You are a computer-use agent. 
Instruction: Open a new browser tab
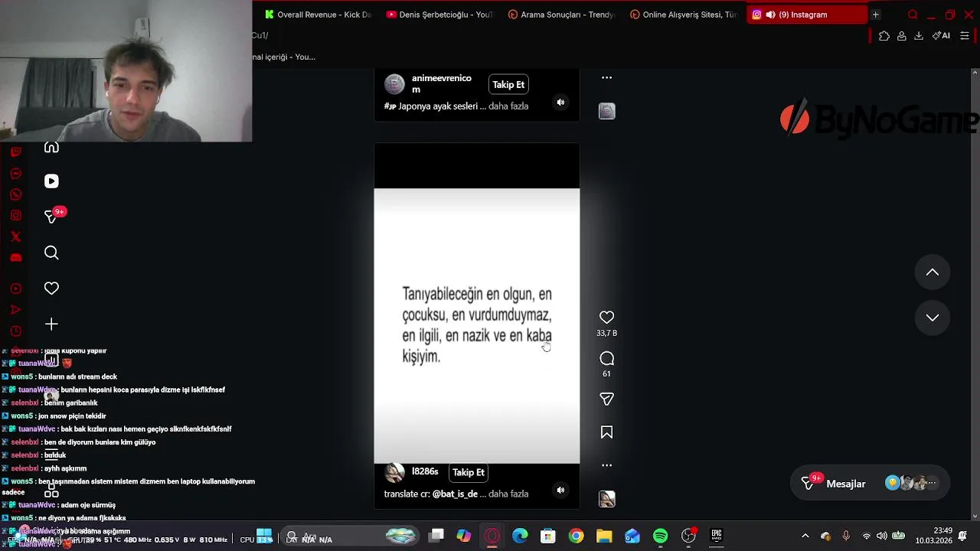pos(875,15)
